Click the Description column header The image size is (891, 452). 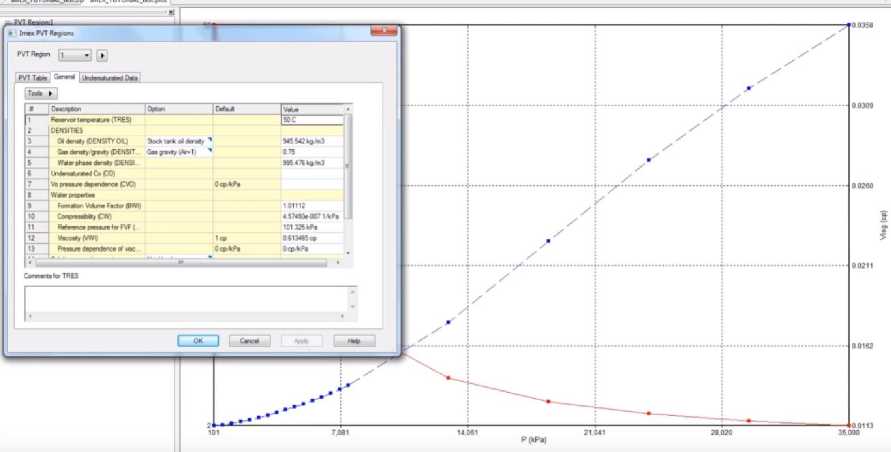pos(97,109)
